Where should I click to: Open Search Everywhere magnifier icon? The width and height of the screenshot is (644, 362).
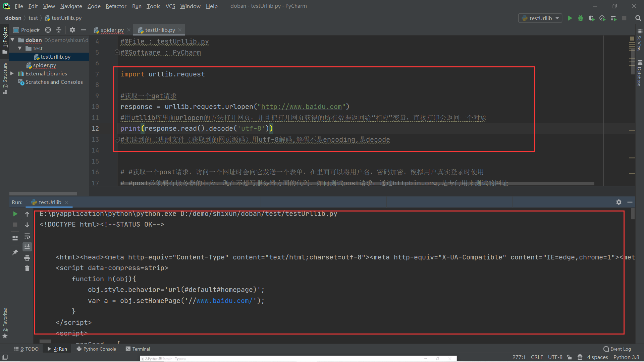click(638, 18)
